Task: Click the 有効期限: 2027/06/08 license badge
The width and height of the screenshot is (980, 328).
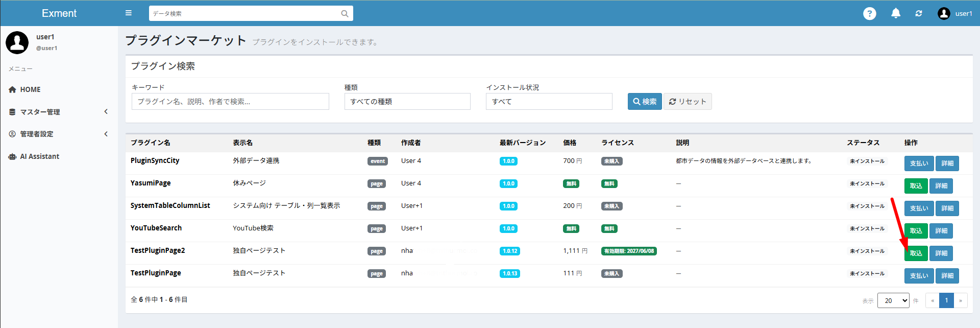Action: pyautogui.click(x=629, y=251)
